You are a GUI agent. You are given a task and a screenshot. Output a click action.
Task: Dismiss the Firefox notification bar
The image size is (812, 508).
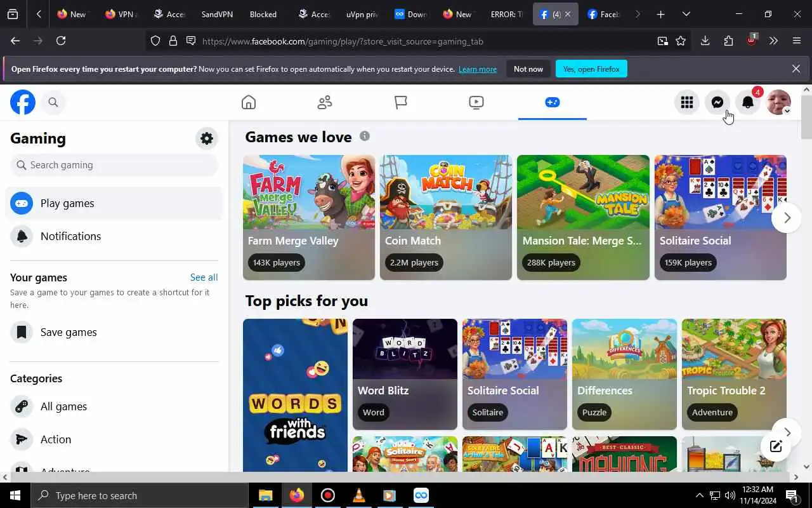pyautogui.click(x=796, y=69)
